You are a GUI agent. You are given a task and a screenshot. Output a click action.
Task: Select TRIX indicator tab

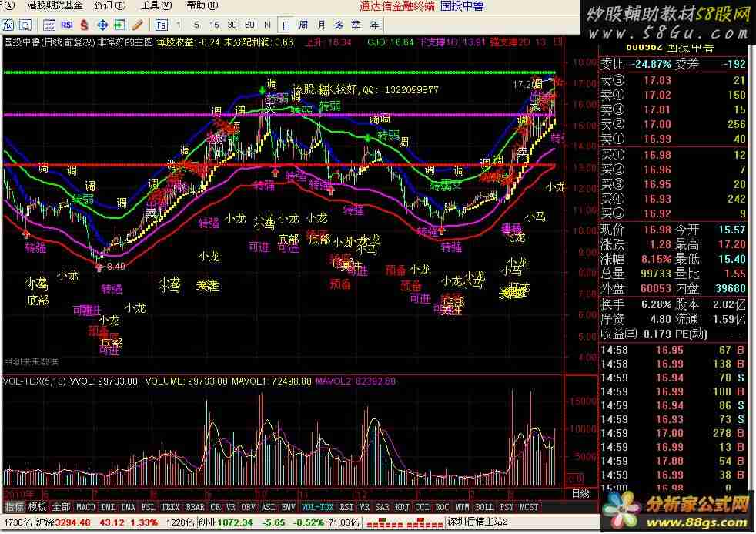170,507
